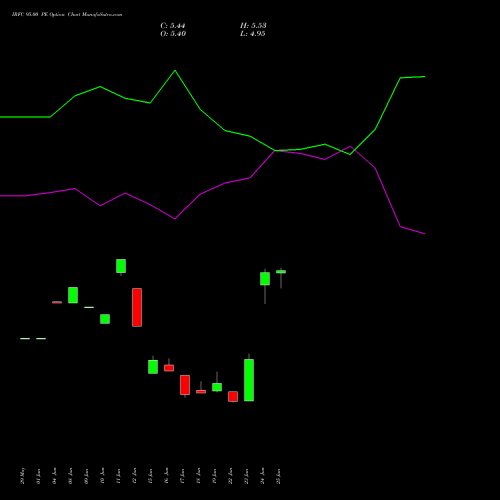Click the tall red candle for 12 Jun

point(137,307)
